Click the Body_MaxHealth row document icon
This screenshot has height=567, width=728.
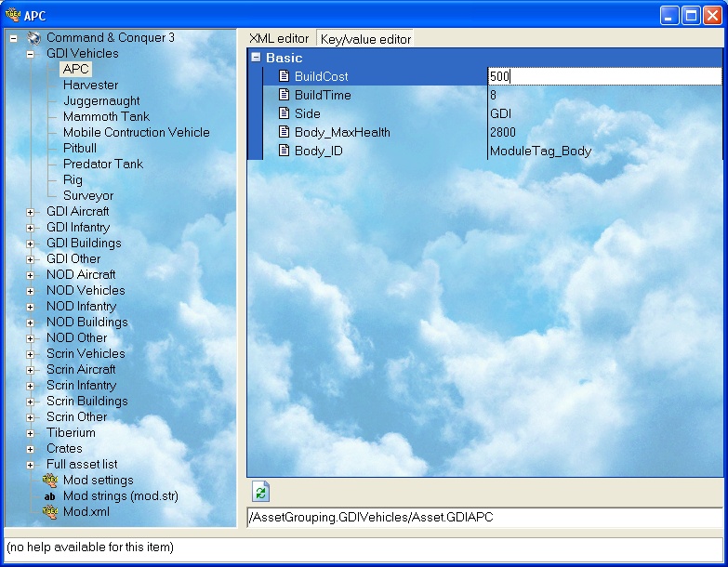(x=285, y=132)
